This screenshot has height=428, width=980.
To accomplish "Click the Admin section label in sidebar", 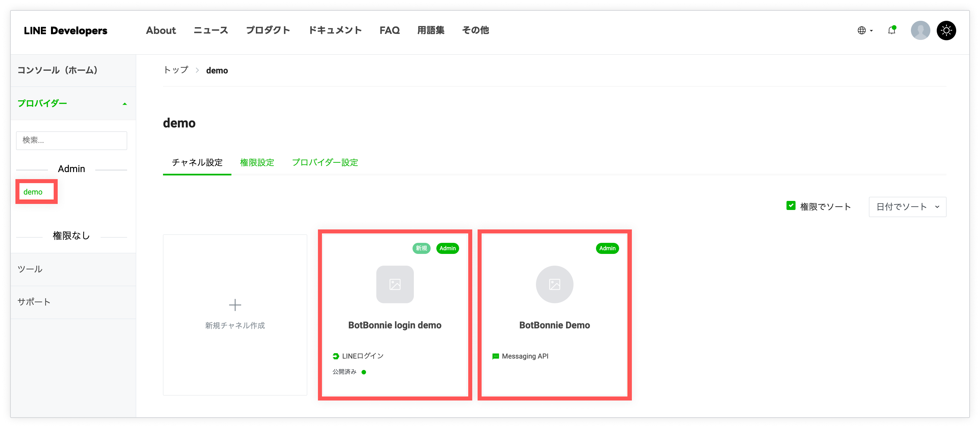I will click(x=71, y=169).
